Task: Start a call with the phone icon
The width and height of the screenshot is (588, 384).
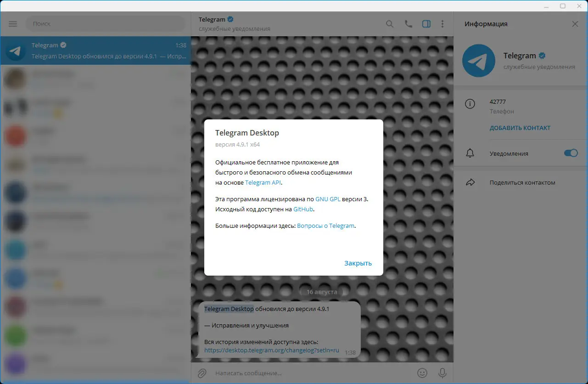Action: (x=408, y=24)
